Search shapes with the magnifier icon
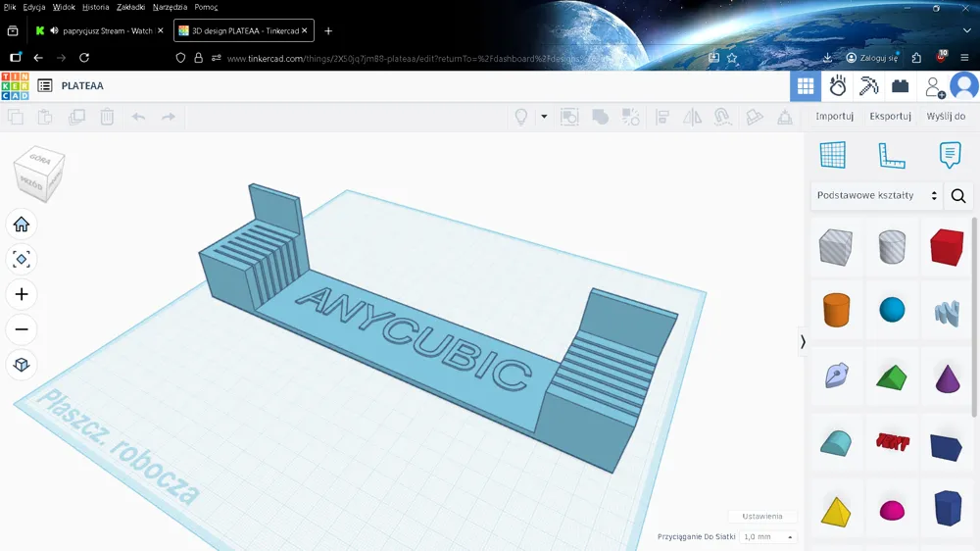This screenshot has width=980, height=551. click(958, 196)
